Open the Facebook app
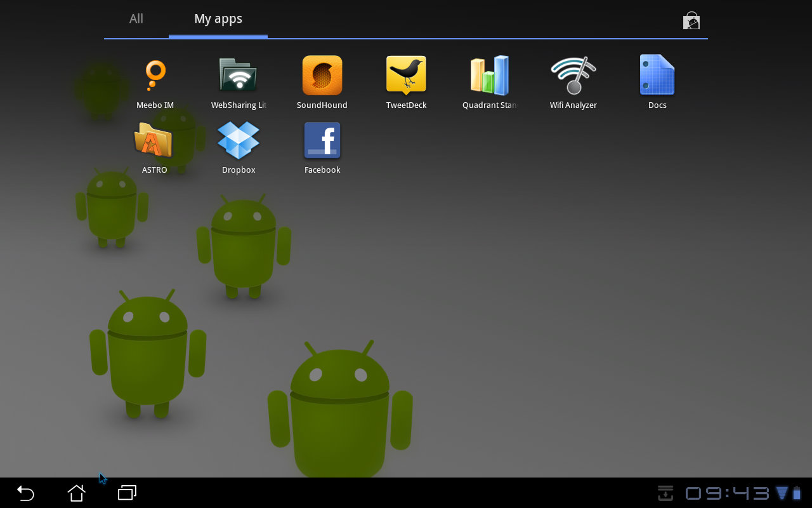 322,140
